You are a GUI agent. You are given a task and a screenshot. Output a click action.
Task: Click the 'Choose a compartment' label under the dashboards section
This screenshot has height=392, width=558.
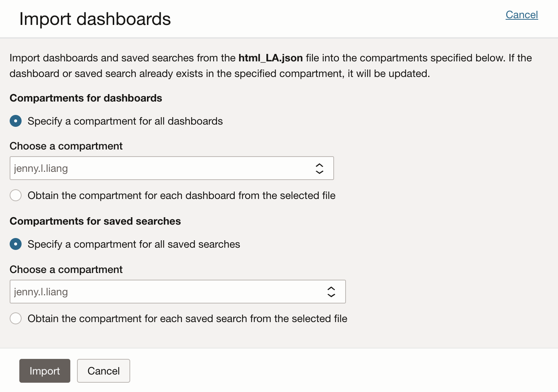click(x=66, y=146)
